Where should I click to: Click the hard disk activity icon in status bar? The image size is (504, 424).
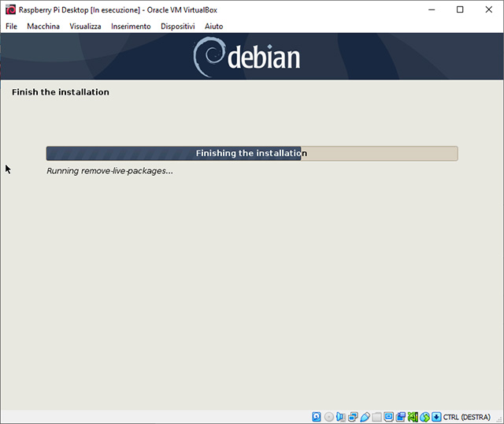[317, 416]
